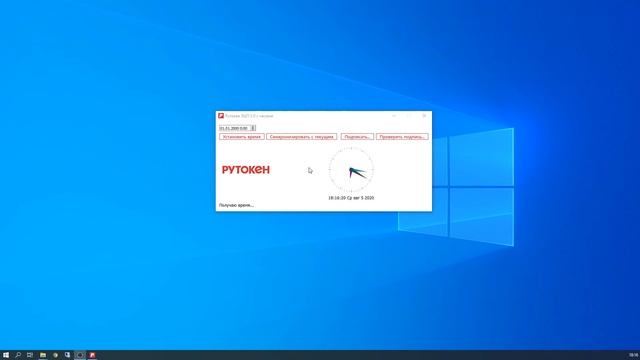Click the date text below the clock
640x360 pixels.
(x=351, y=198)
